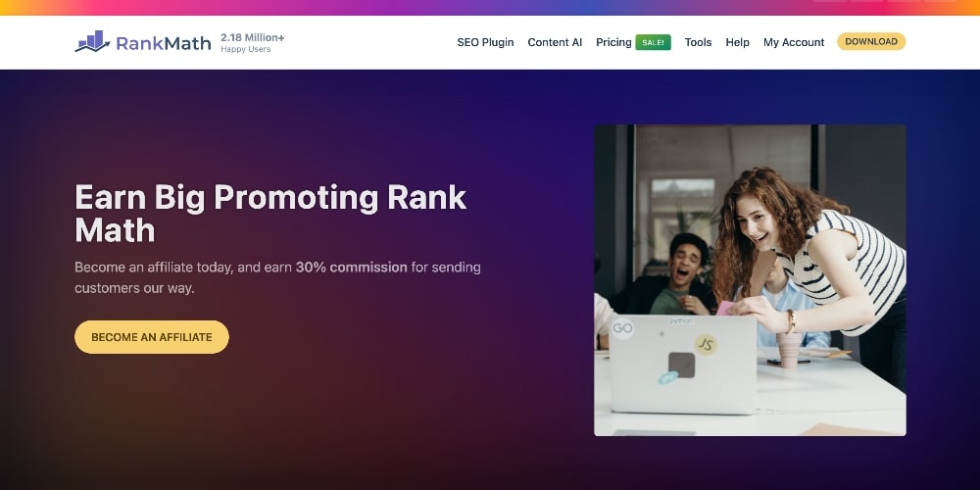Image resolution: width=980 pixels, height=490 pixels.
Task: Click the 'Earn Big Promoting Rank Math' heading
Action: pos(270,214)
